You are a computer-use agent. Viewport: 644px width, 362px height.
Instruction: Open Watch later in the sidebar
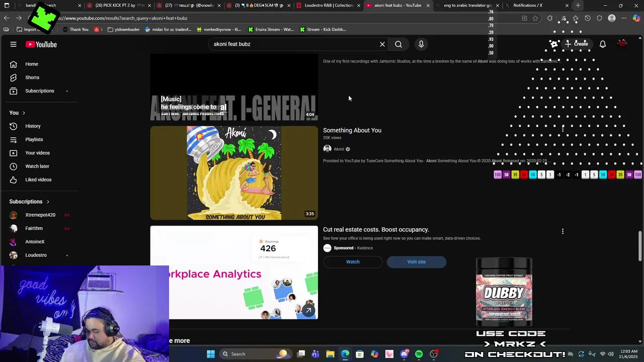[37, 166]
